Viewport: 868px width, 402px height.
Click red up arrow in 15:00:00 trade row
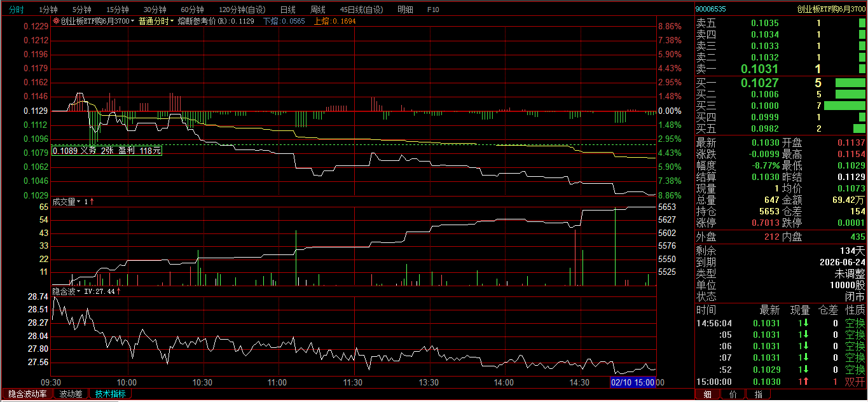click(x=805, y=381)
